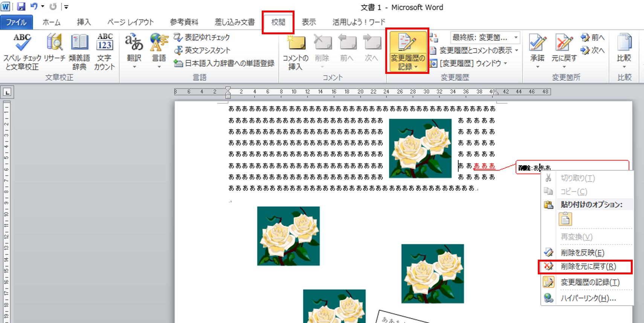
Task: Select the 校閲 tab
Action: click(x=278, y=22)
